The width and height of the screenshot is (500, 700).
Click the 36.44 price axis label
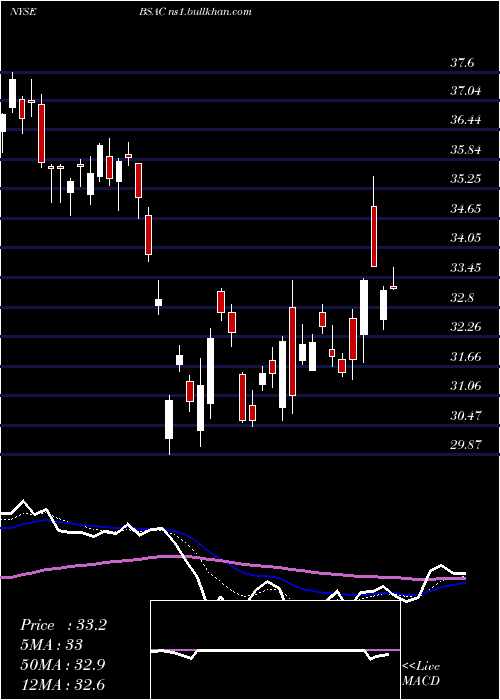pyautogui.click(x=466, y=121)
